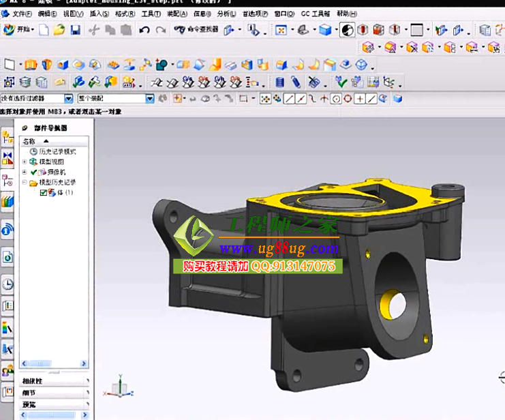
Task: Open the History clock tab in sidebar
Action: tap(7, 284)
